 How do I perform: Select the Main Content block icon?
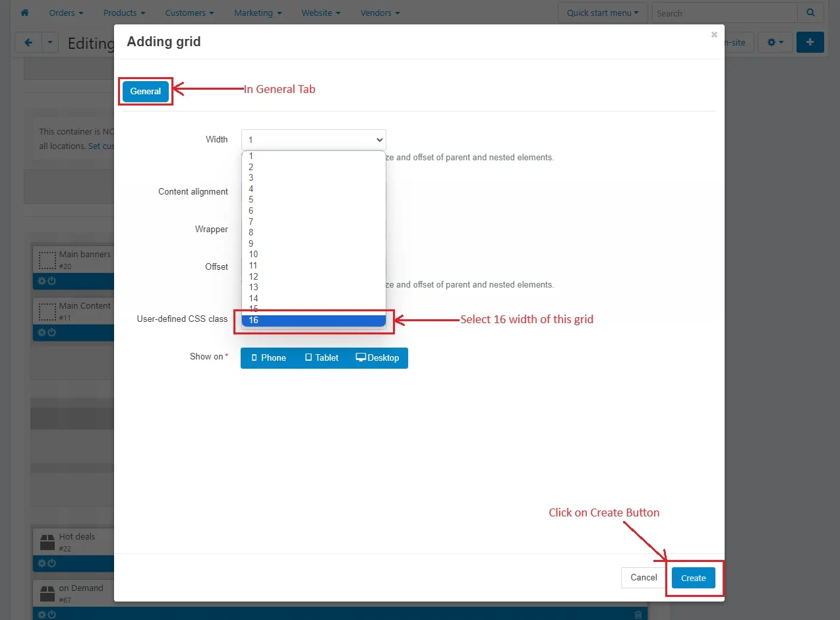pyautogui.click(x=47, y=311)
